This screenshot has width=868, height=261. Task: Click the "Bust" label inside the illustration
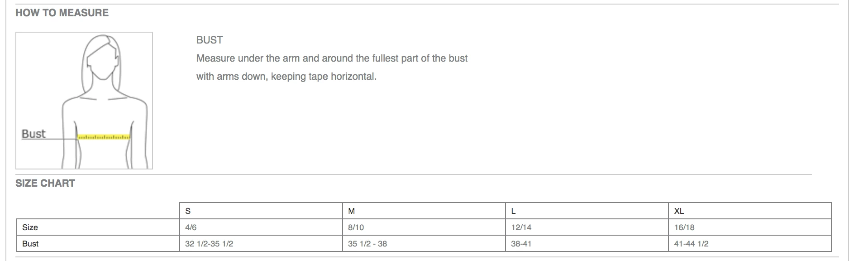[34, 134]
